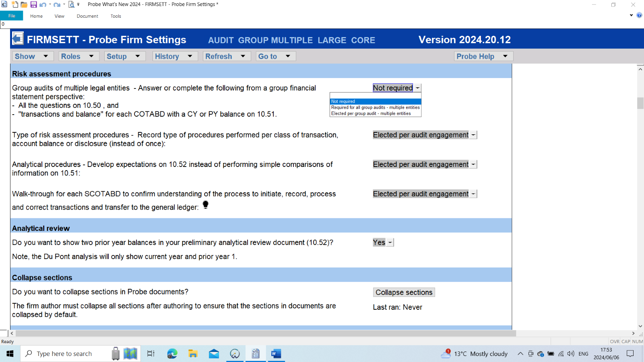
Task: Open the File tab
Action: point(12,16)
